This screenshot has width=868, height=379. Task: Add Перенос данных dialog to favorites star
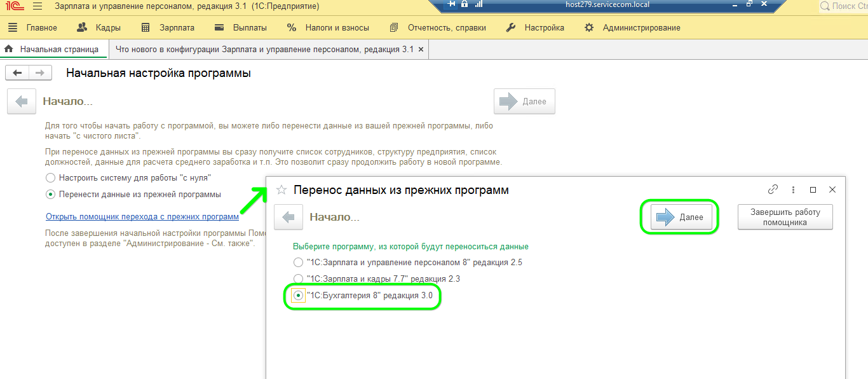point(281,190)
